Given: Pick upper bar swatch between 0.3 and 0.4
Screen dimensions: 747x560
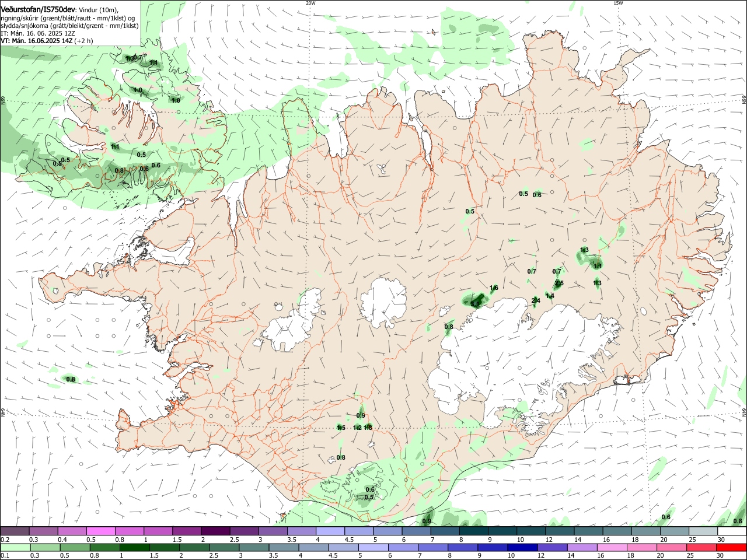Looking at the screenshot, I should tap(43, 531).
